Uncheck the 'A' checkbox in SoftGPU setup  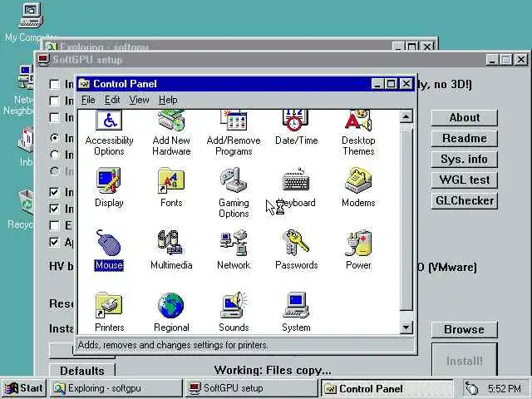coord(54,242)
